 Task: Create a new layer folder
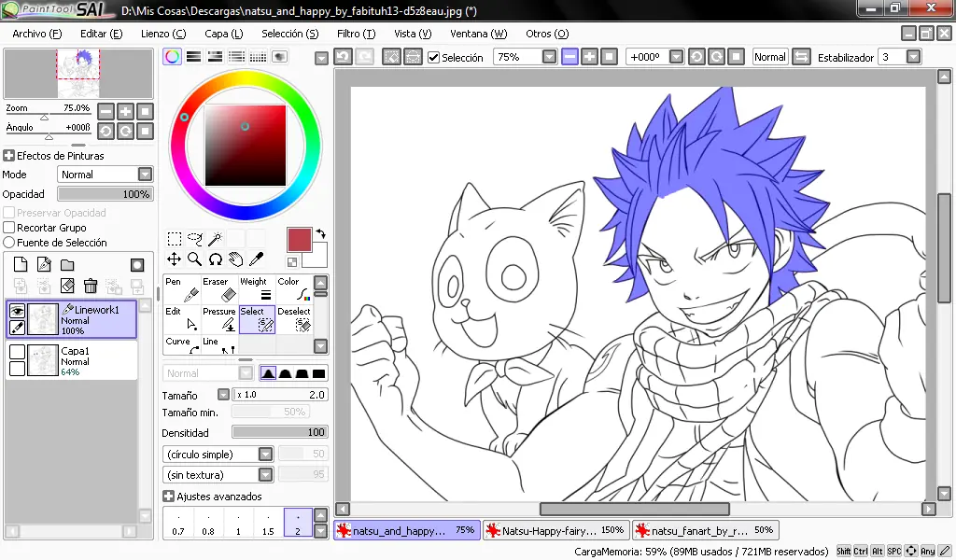tap(67, 264)
